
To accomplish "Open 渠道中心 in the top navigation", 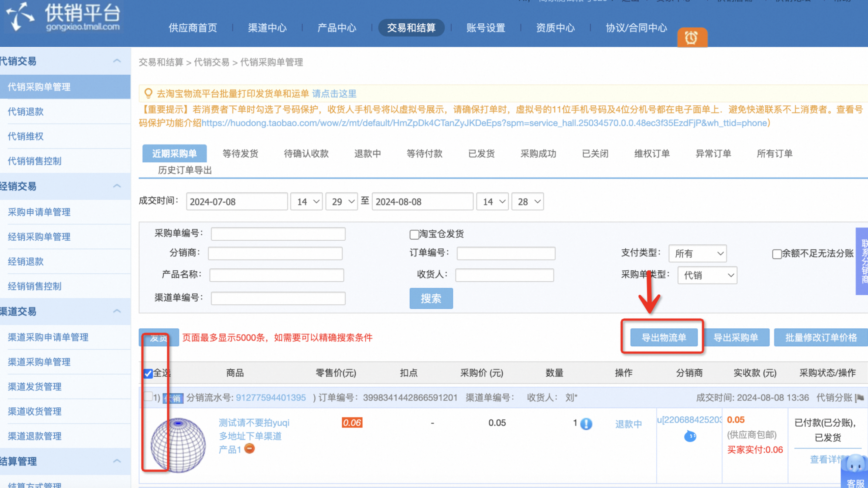I will click(x=267, y=28).
